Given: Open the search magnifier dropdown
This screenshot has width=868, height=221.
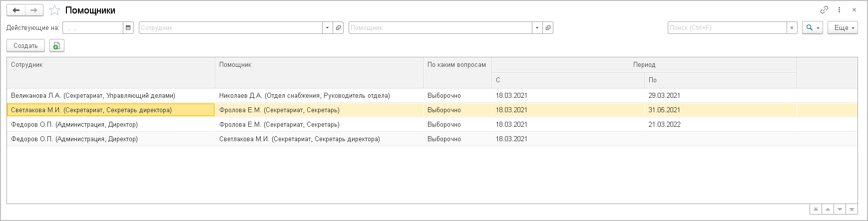Looking at the screenshot, I should pos(813,28).
